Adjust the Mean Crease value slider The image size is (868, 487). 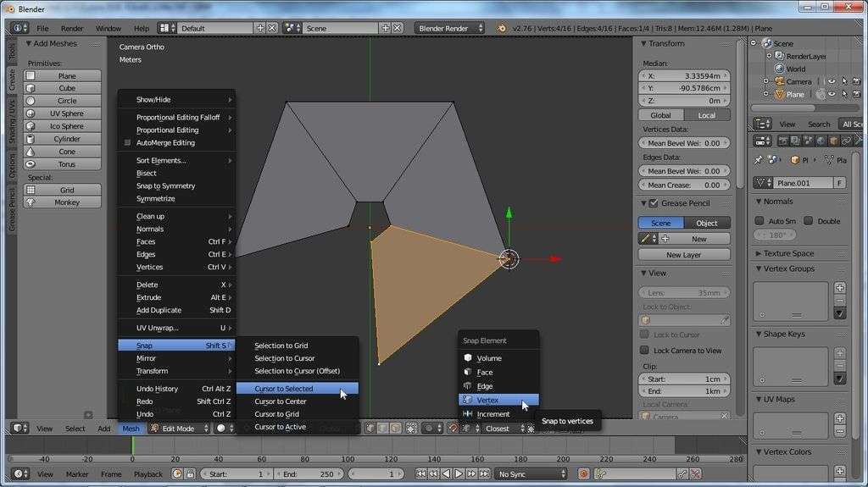683,185
